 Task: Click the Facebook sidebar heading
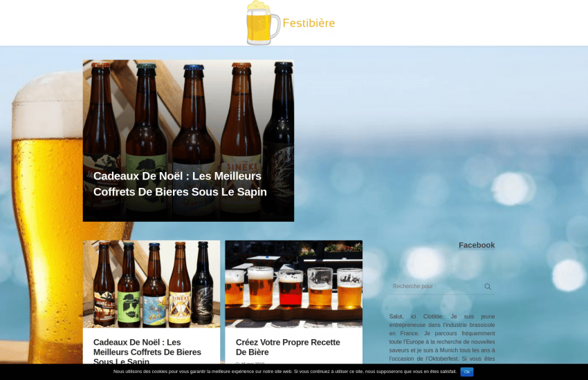(x=476, y=245)
